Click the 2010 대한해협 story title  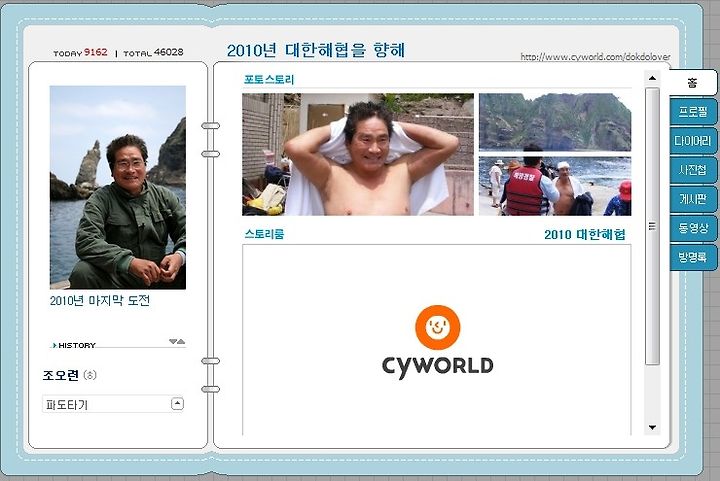pyautogui.click(x=585, y=235)
